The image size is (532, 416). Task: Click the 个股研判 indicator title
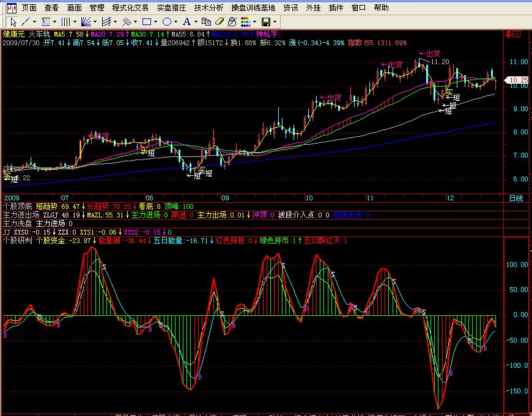[17, 241]
